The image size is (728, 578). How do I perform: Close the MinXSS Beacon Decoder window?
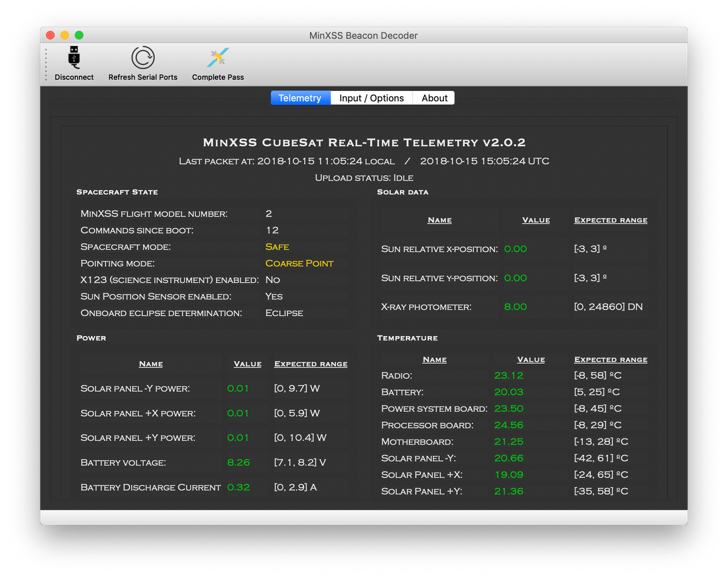coord(50,36)
